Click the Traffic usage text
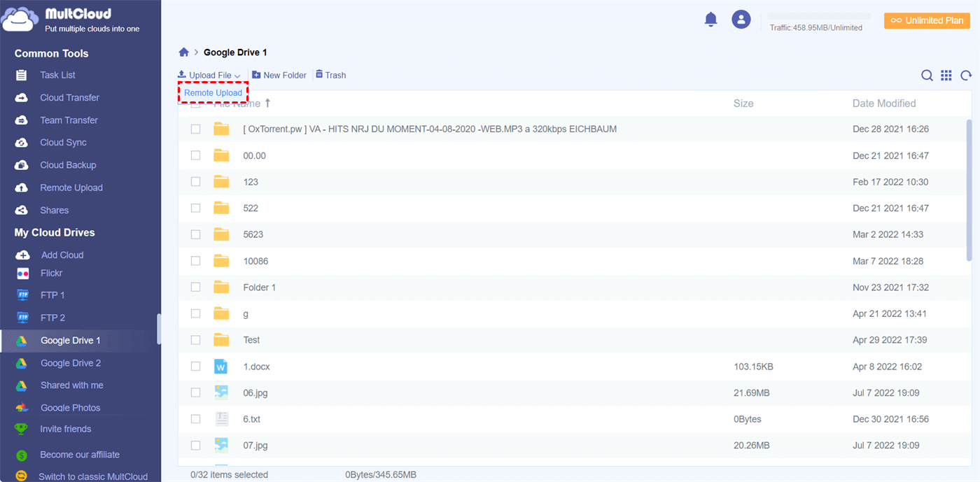This screenshot has width=980, height=482. pyautogui.click(x=815, y=28)
